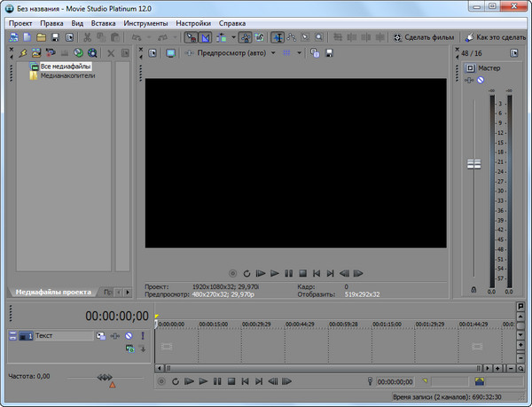Open the Вставка menu
This screenshot has height=407, width=532.
(x=103, y=22)
